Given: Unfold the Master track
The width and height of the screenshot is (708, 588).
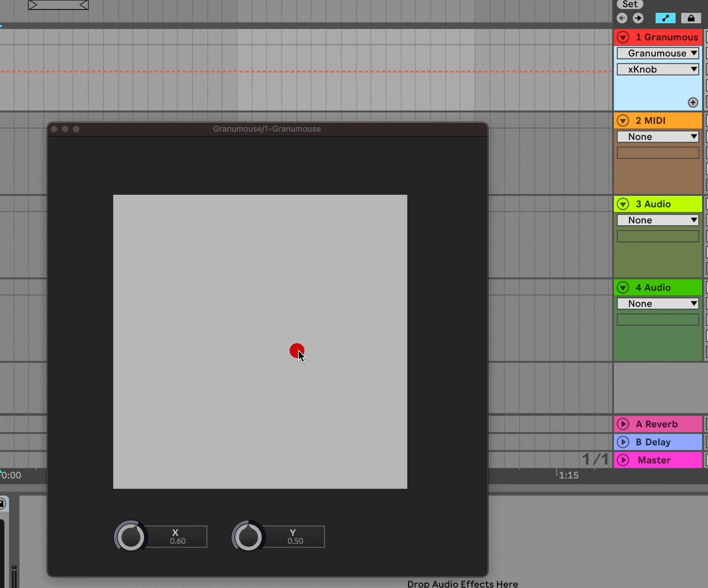Looking at the screenshot, I should point(623,460).
